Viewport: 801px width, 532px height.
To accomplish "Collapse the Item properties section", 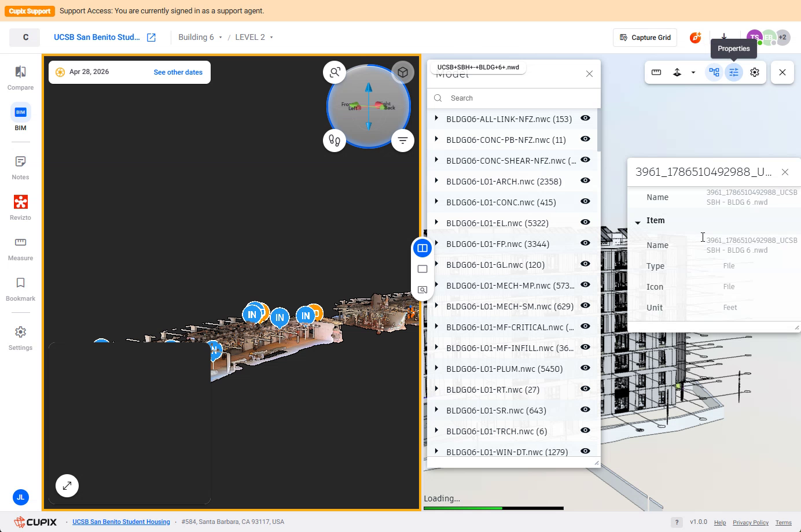I will point(638,221).
